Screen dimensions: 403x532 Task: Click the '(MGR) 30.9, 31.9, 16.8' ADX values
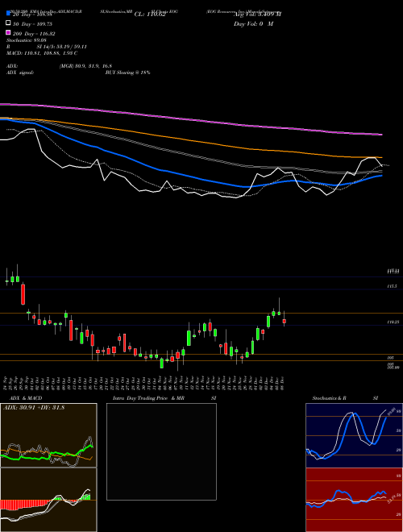tap(85, 66)
